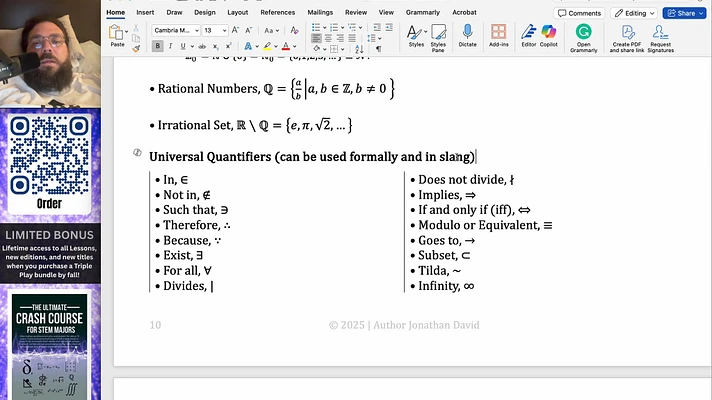Select the Format Painter brush
The width and height of the screenshot is (712, 400).
136,49
